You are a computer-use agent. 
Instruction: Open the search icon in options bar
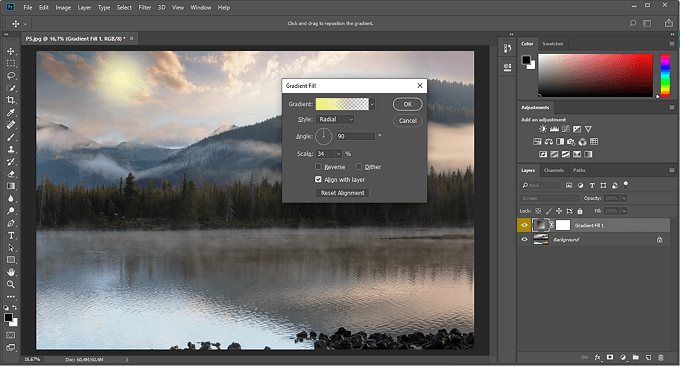[x=632, y=23]
